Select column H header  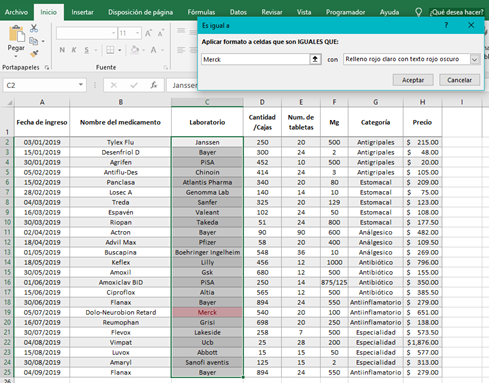click(x=422, y=102)
